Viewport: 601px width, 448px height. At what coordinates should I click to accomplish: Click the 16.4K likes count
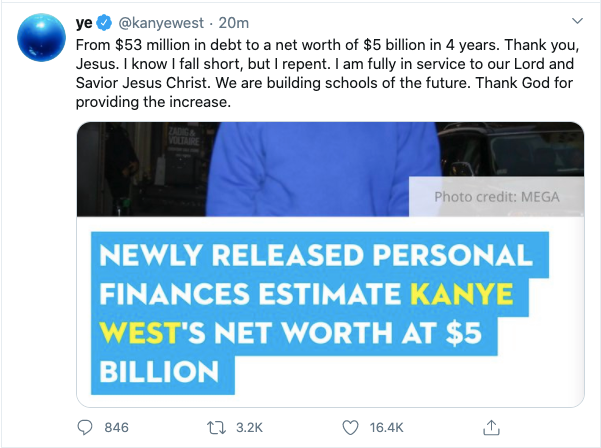386,427
